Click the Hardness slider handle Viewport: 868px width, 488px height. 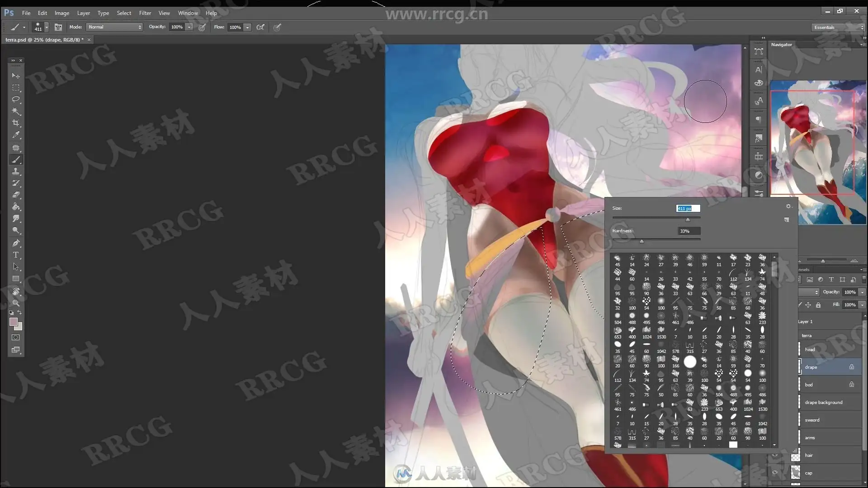point(641,241)
